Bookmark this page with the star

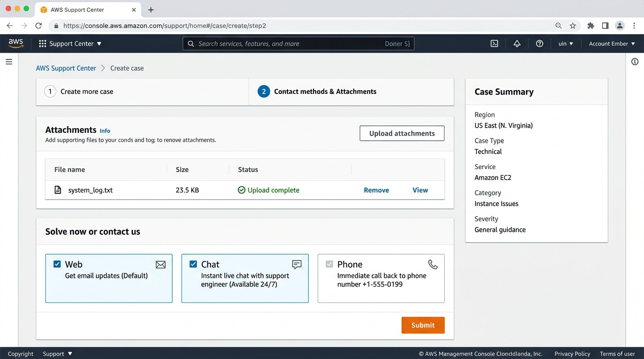573,26
